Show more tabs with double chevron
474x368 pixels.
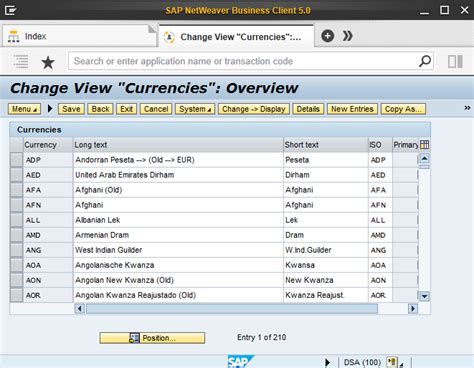tap(348, 36)
